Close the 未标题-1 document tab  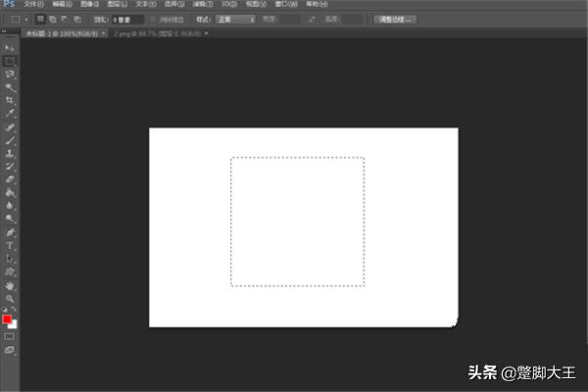pyautogui.click(x=104, y=33)
